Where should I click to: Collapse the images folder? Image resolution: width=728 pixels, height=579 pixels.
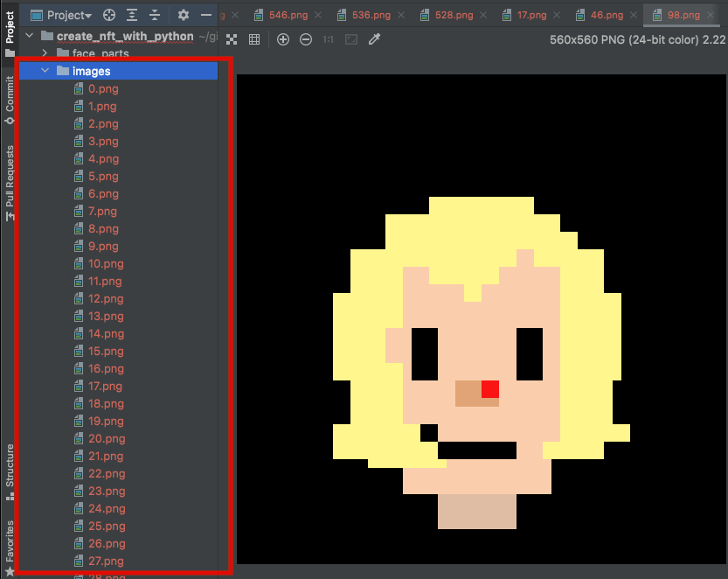point(45,71)
